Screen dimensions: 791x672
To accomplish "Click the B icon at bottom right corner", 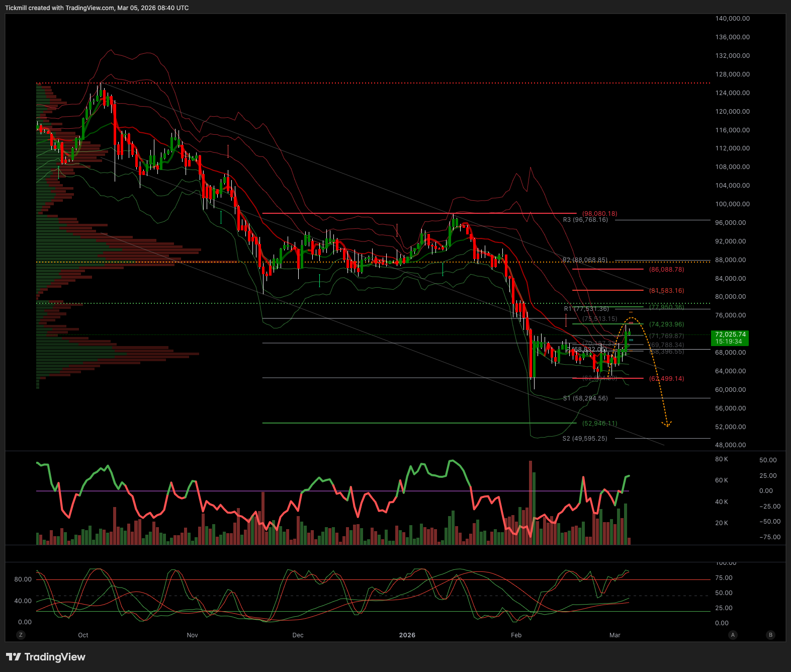I will pos(770,635).
